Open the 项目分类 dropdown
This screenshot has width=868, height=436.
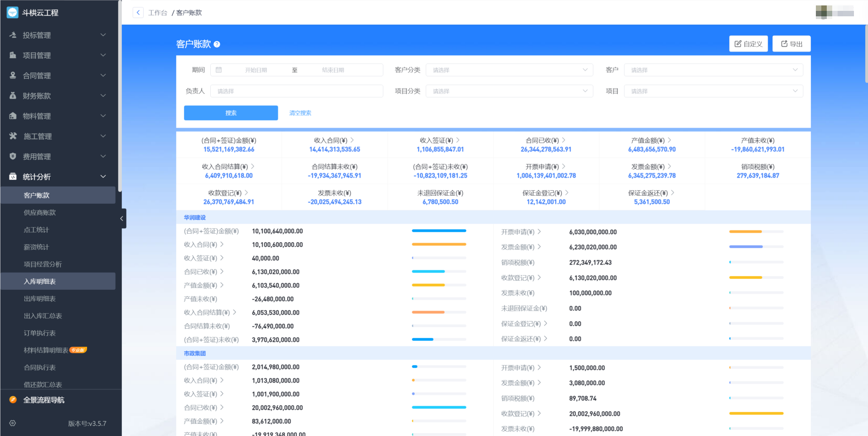[509, 91]
